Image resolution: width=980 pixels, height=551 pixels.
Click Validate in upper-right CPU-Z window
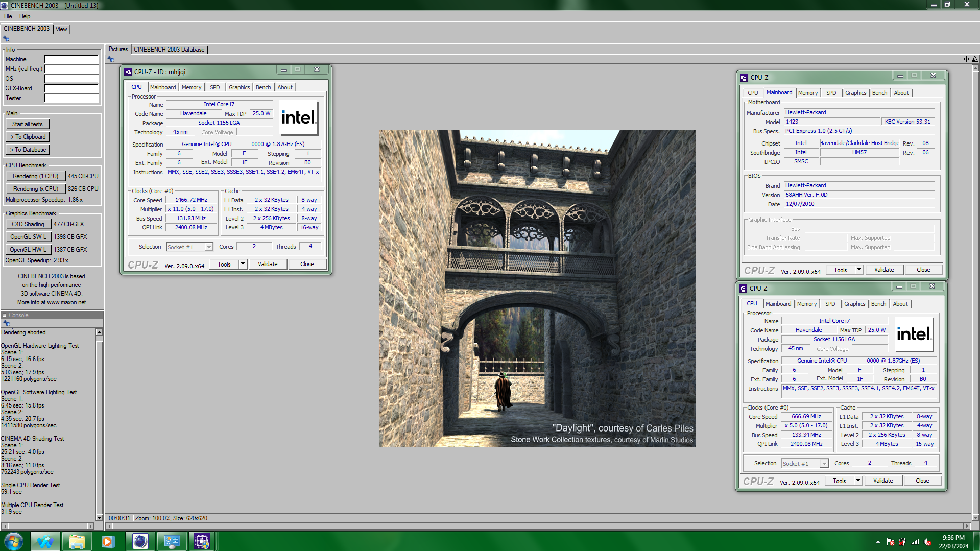point(884,270)
